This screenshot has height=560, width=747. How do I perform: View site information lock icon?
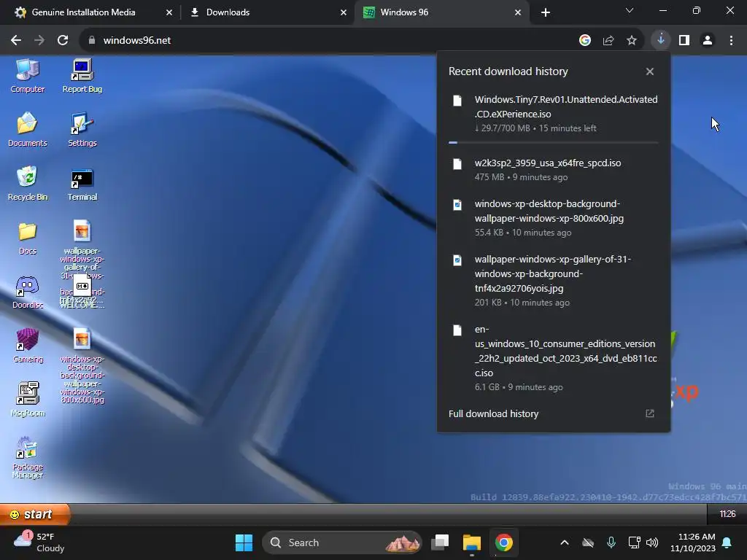91,41
